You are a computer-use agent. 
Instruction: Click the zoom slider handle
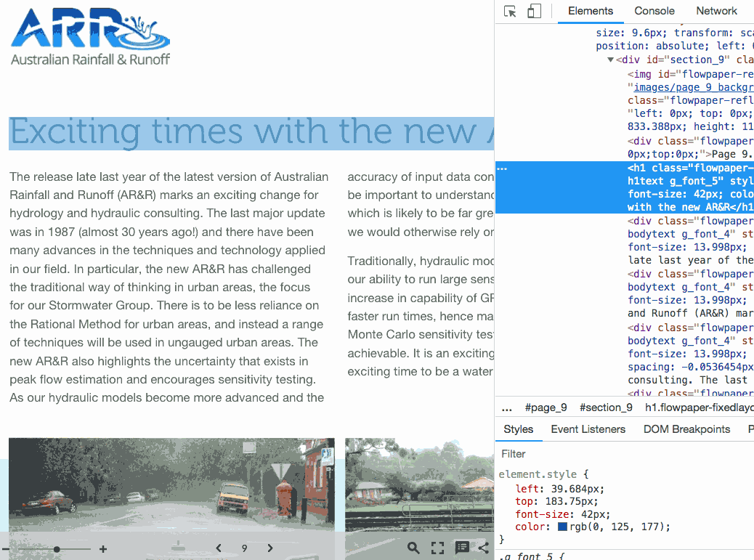[x=57, y=549]
